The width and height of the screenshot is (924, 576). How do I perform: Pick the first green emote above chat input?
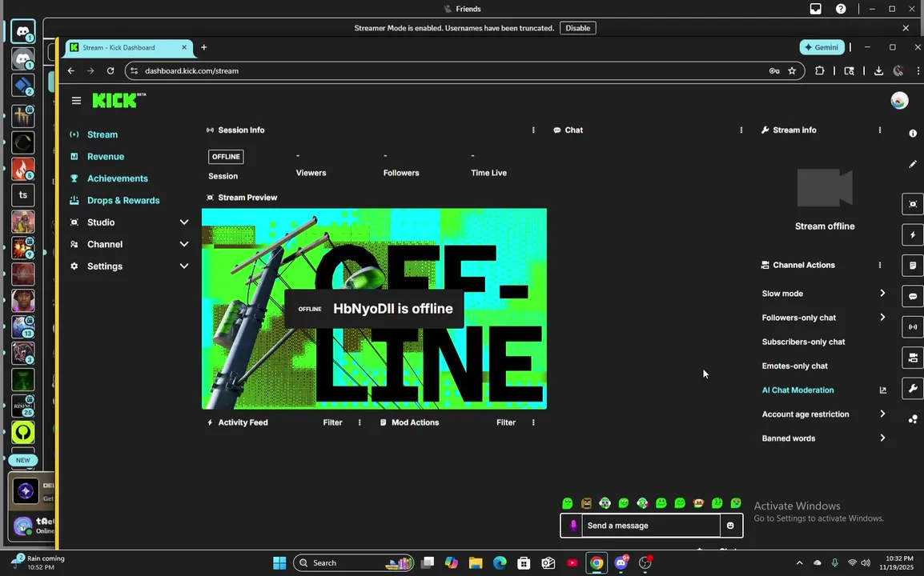[x=568, y=503]
